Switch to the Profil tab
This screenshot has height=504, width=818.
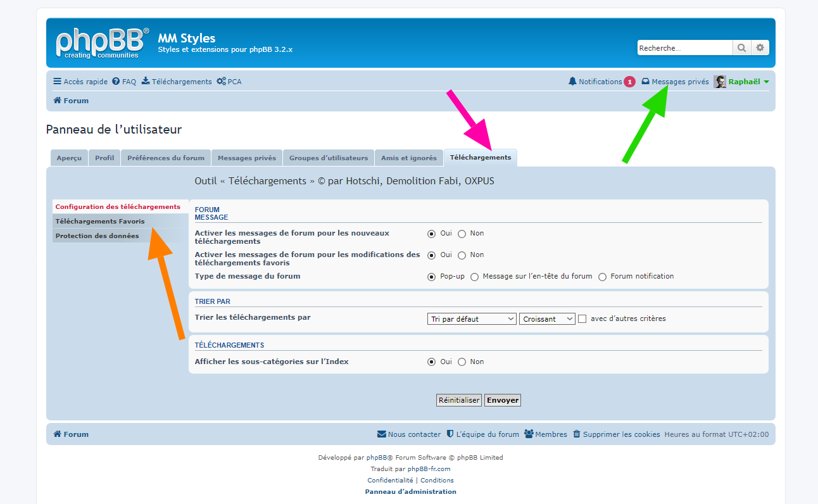pos(104,158)
